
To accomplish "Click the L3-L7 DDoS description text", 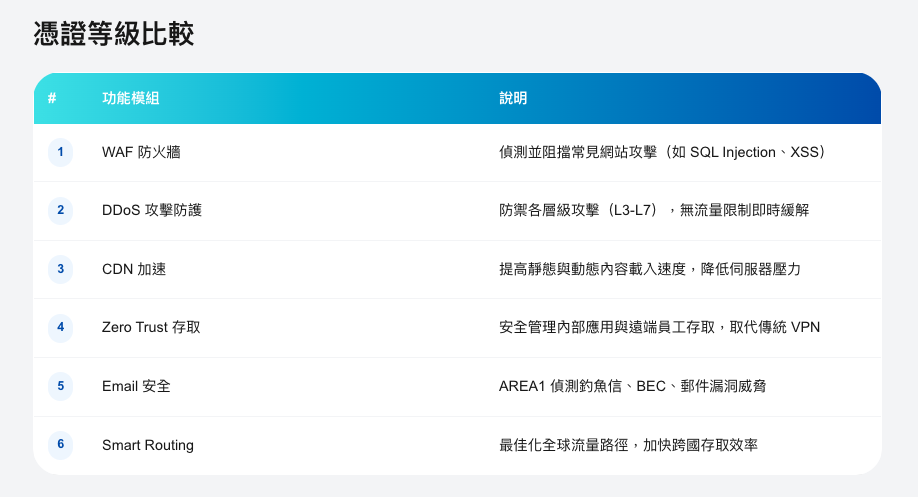I will click(x=653, y=211).
